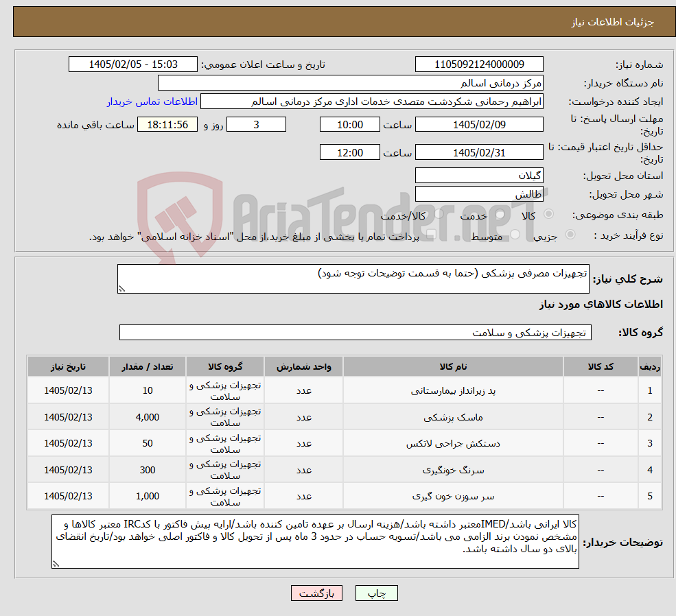Click the remaining time field 18:11:56
This screenshot has height=616, width=676.
tap(167, 124)
